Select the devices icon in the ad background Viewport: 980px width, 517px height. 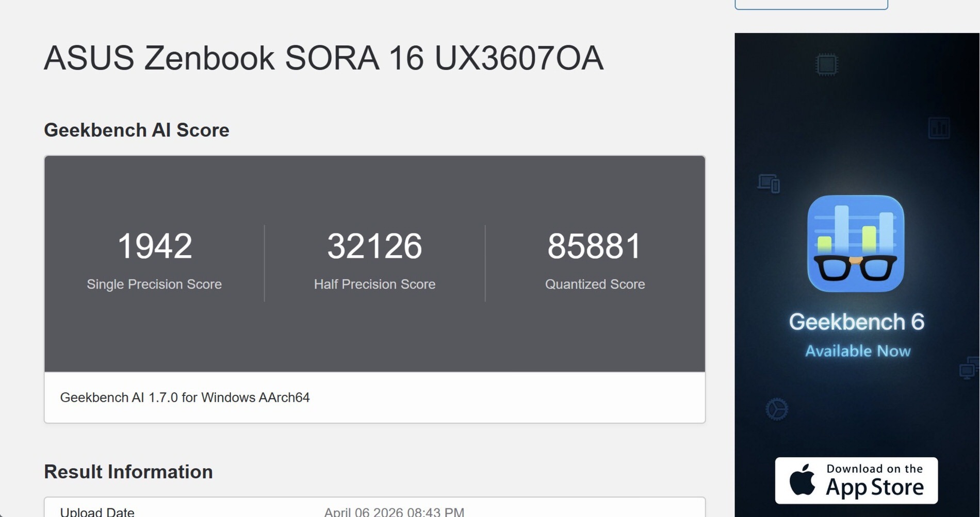pyautogui.click(x=769, y=183)
